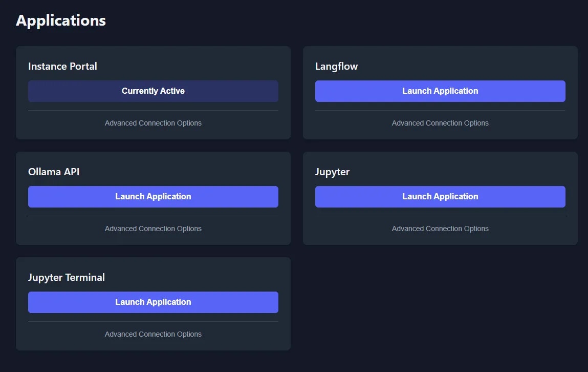588x372 pixels.
Task: Expand Advanced Connection Options under Ollama API
Action: tap(153, 229)
